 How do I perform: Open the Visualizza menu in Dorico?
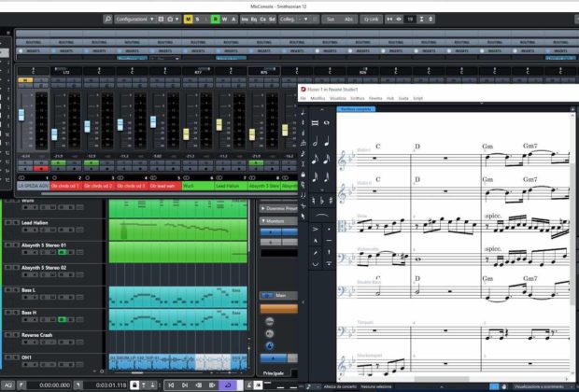point(337,98)
